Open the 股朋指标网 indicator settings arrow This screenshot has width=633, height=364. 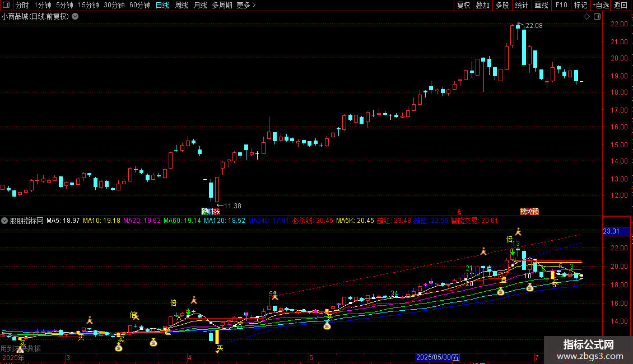click(x=4, y=221)
